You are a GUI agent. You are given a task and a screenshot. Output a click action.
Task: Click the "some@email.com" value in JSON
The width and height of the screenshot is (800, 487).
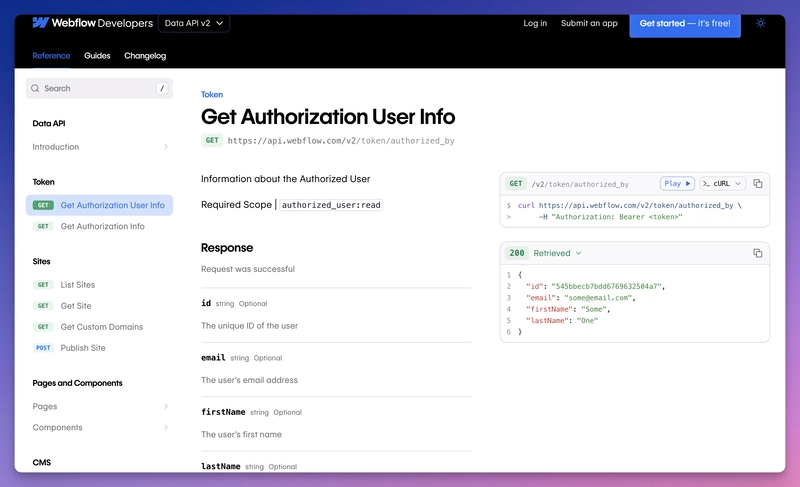[x=598, y=298]
